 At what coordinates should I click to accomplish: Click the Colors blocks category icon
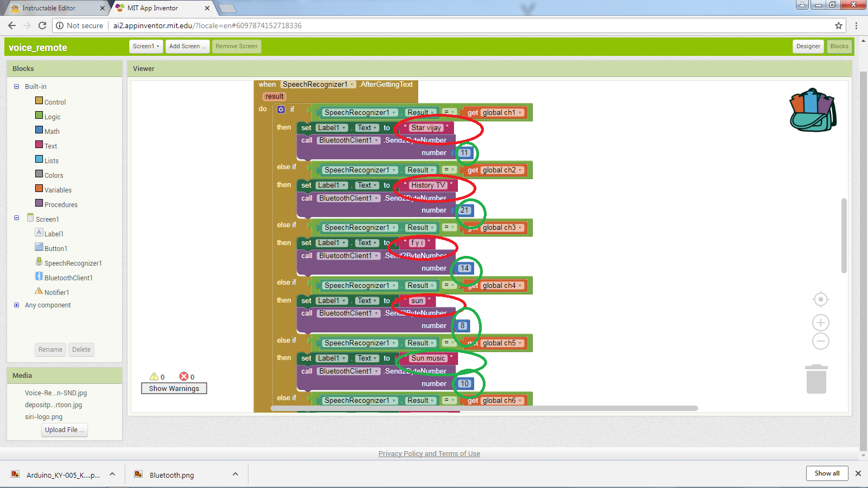[x=39, y=174]
